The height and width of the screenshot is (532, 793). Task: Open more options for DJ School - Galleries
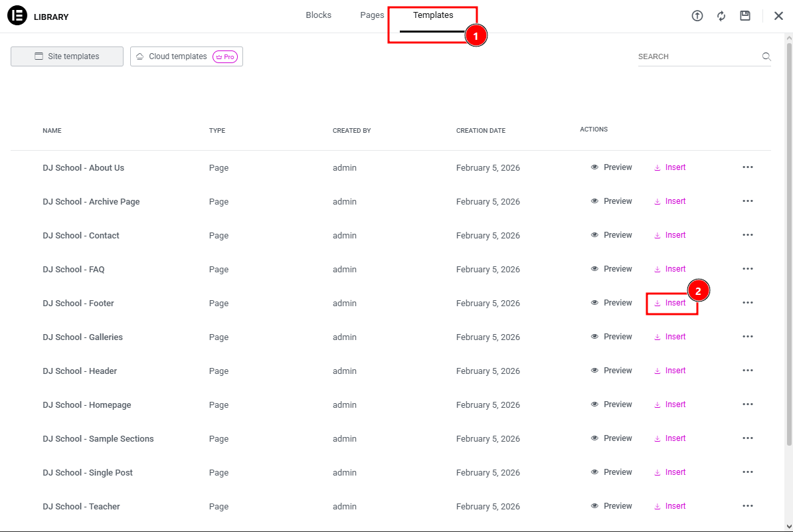(x=747, y=337)
